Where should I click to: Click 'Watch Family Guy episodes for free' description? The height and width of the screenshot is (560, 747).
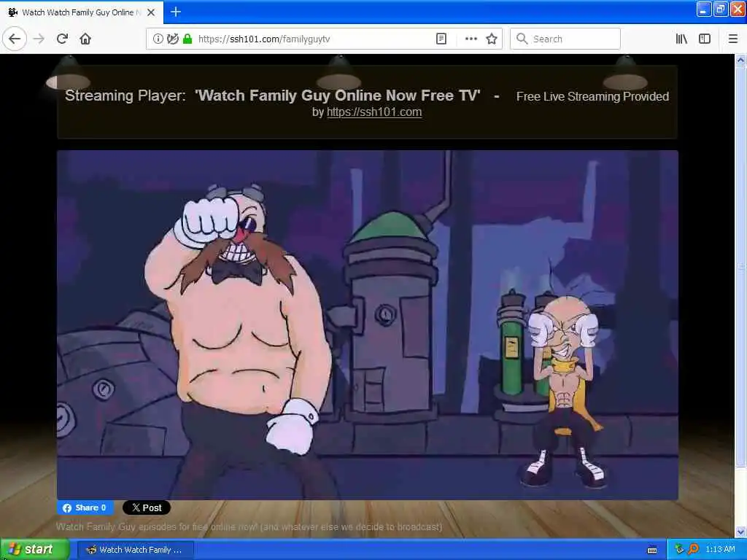(249, 526)
